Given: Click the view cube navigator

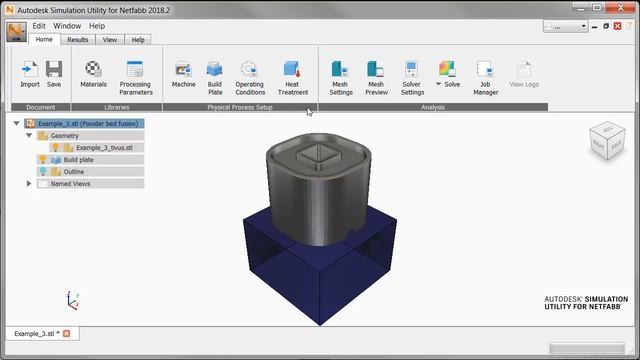Looking at the screenshot, I should (x=607, y=140).
